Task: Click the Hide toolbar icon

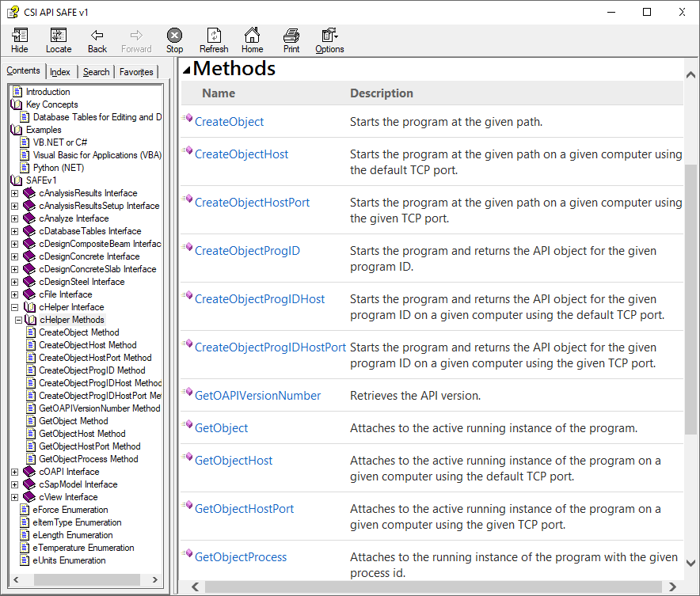Action: tap(20, 40)
